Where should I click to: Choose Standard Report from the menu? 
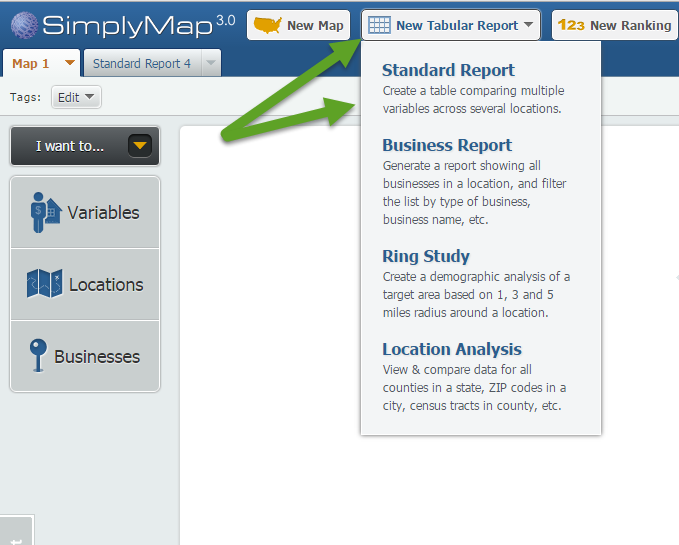448,70
